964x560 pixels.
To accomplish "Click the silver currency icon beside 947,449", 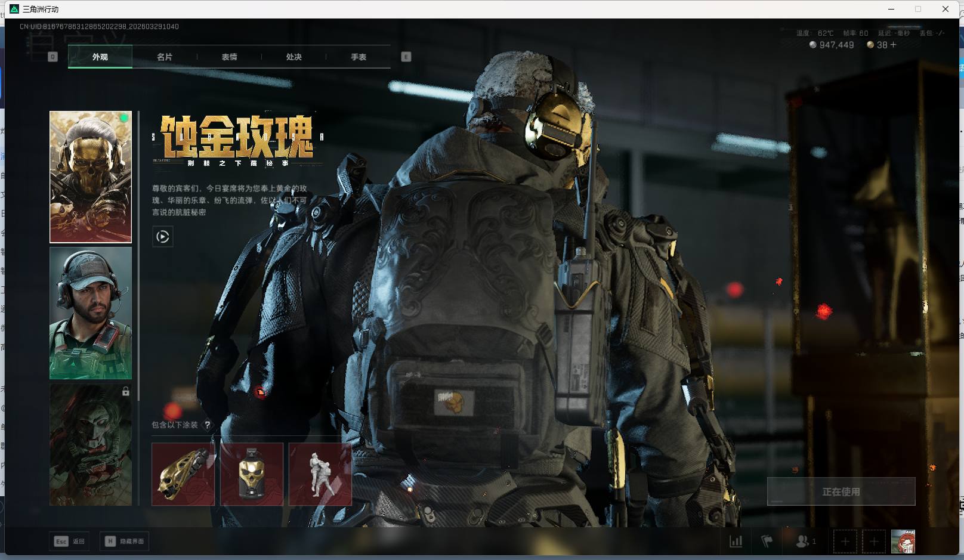I will pos(812,45).
